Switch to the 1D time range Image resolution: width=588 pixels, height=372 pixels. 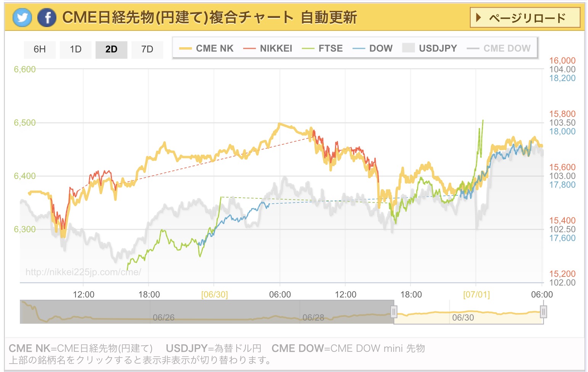[75, 49]
